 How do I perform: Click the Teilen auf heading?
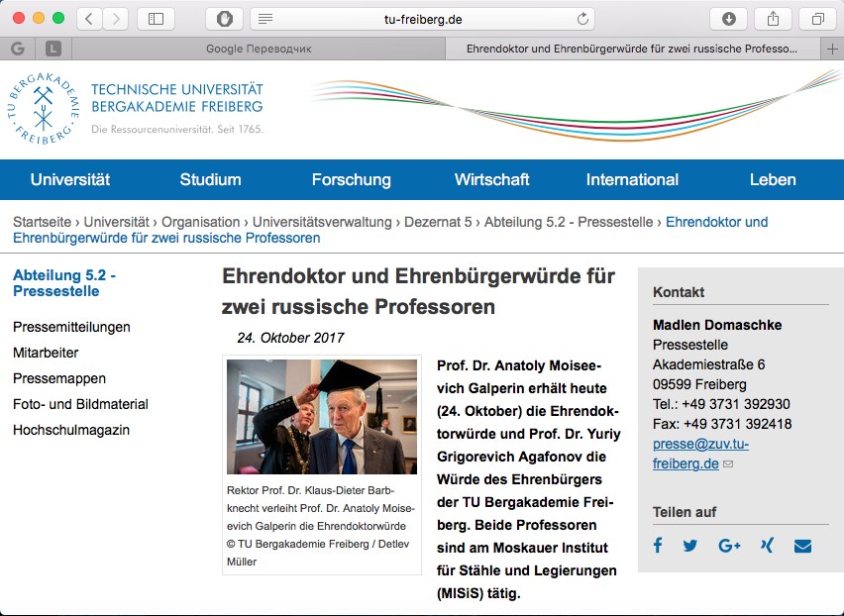pos(685,512)
